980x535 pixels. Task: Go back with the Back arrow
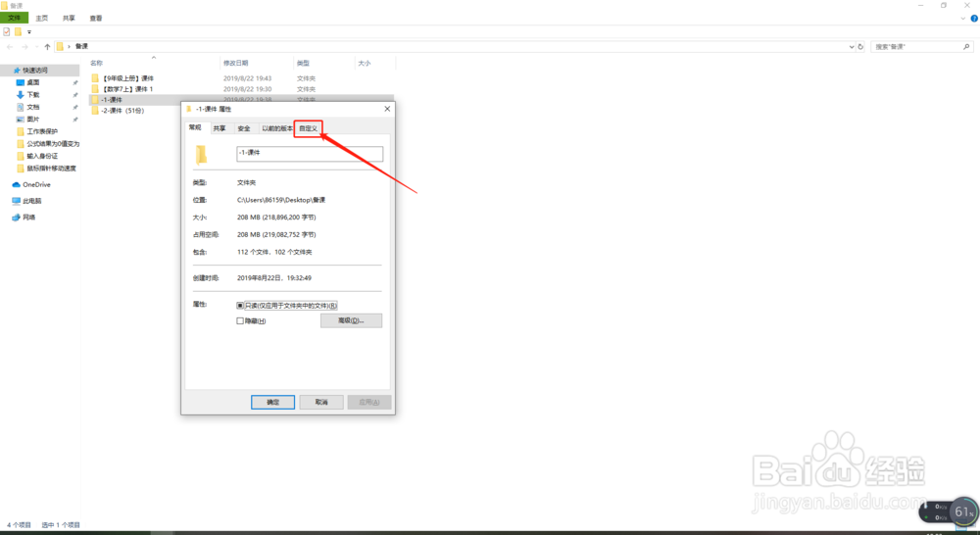coord(10,47)
